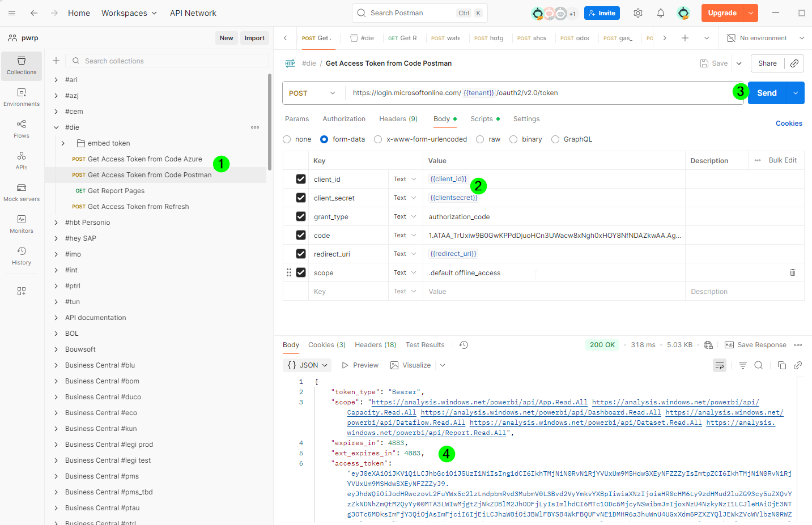Open the Text type dropdown for client_id
The width and height of the screenshot is (812, 525).
click(x=405, y=179)
